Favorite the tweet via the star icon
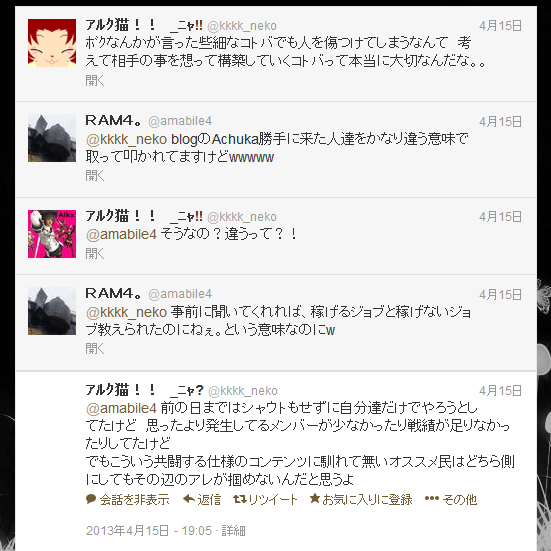 (x=315, y=498)
